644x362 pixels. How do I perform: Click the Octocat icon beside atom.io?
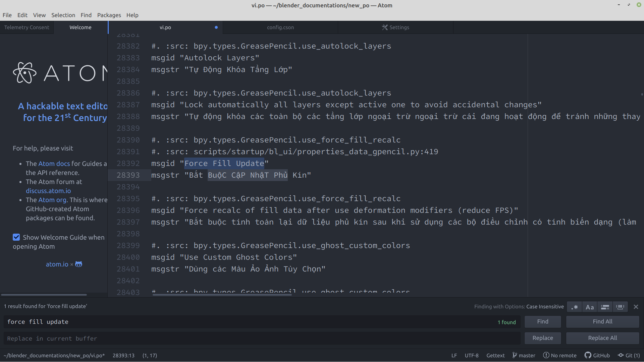[78, 264]
